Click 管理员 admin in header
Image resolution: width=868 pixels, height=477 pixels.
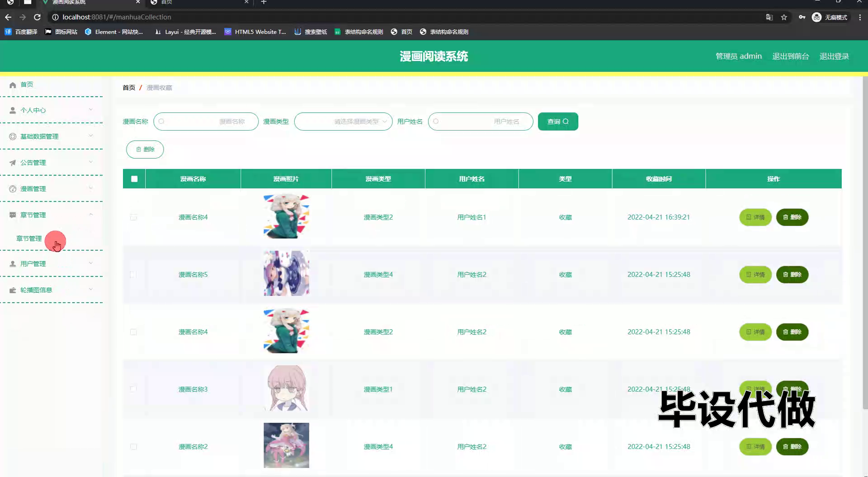click(x=739, y=56)
